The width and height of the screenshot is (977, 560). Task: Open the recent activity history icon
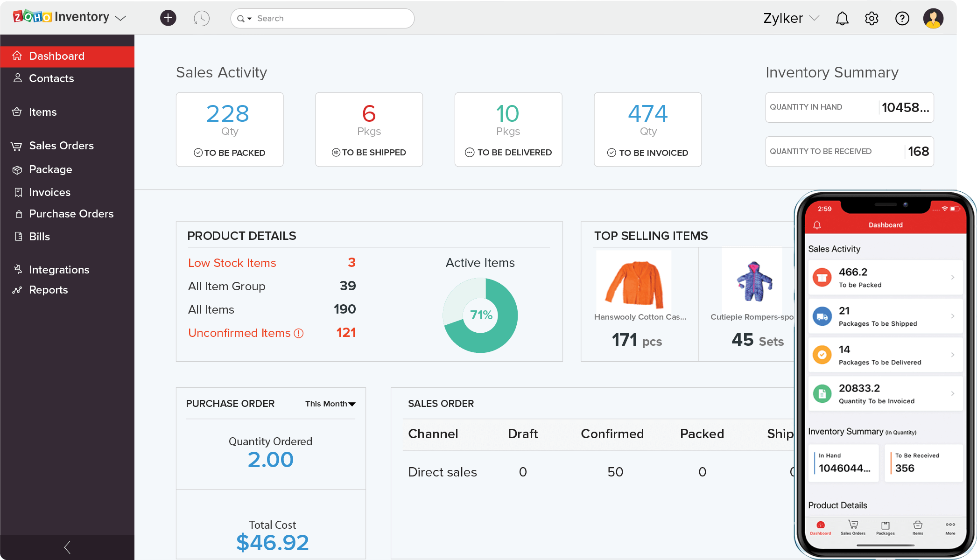pos(202,18)
